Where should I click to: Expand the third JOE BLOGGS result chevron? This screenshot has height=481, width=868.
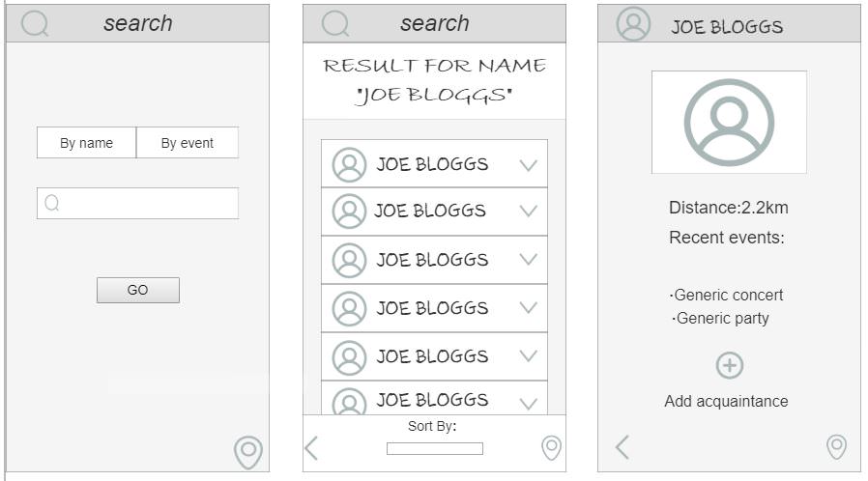pyautogui.click(x=529, y=259)
